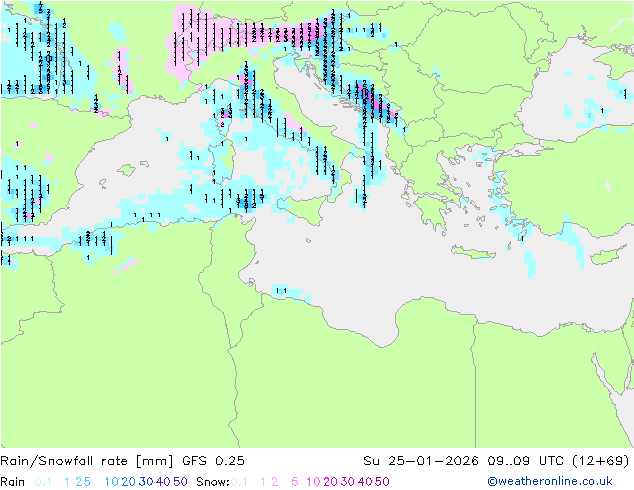Select the Rain 50 legend value
634x490 pixels.
[x=180, y=482]
